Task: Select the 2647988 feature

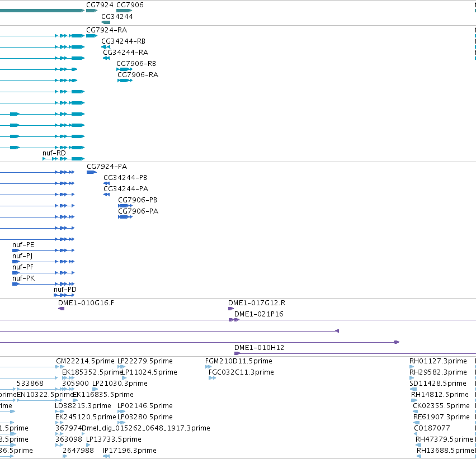Action: coord(65,456)
